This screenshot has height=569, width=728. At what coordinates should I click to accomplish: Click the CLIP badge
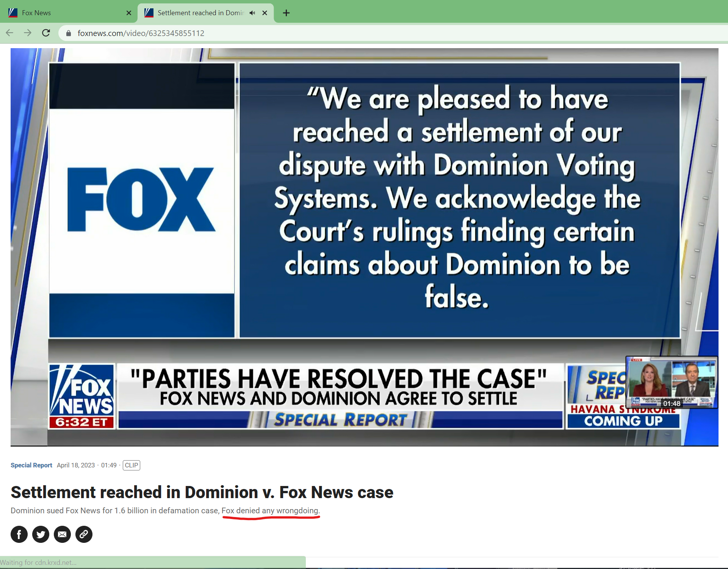[x=132, y=465]
